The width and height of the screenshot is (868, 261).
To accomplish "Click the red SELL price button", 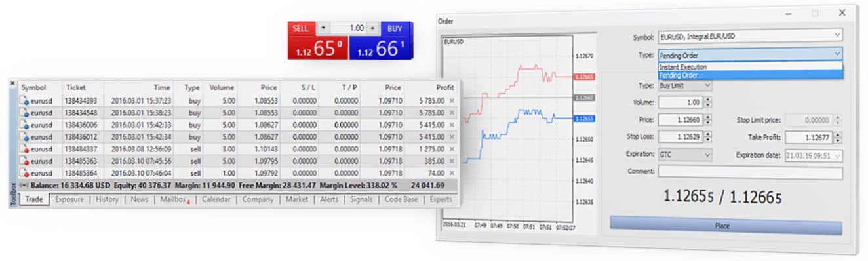I will pos(318,48).
